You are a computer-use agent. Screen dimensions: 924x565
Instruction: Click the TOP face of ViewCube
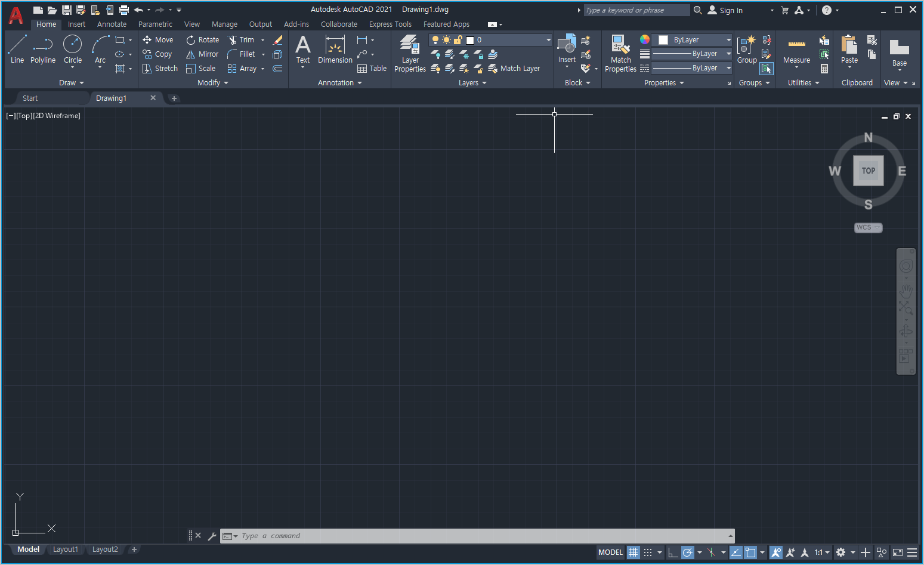coord(869,171)
